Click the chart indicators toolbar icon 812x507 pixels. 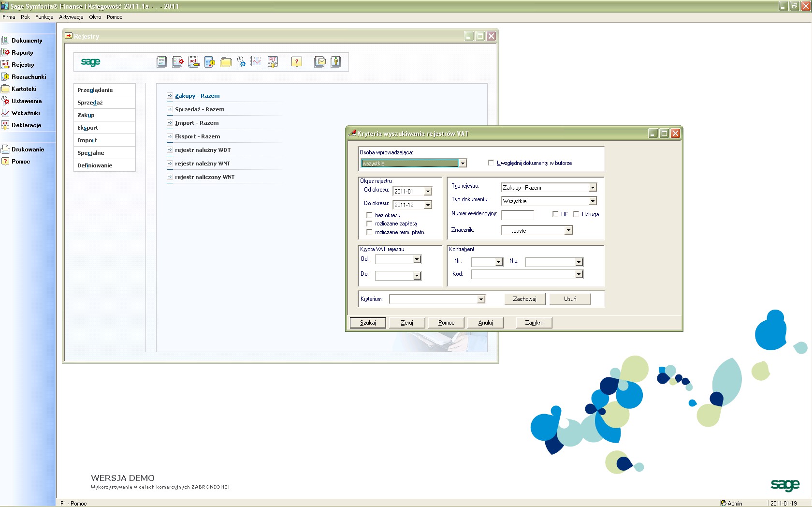[256, 62]
